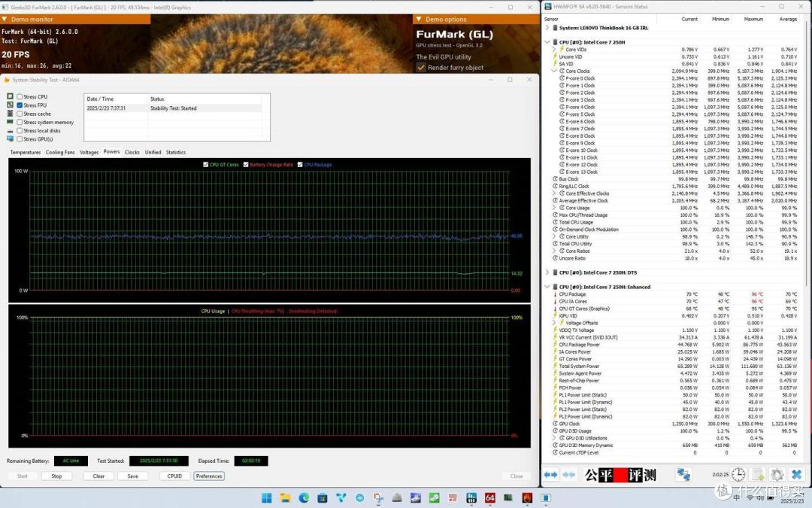This screenshot has height=508, width=812.
Task: Click the Clear button in AIDA64
Action: [98, 476]
